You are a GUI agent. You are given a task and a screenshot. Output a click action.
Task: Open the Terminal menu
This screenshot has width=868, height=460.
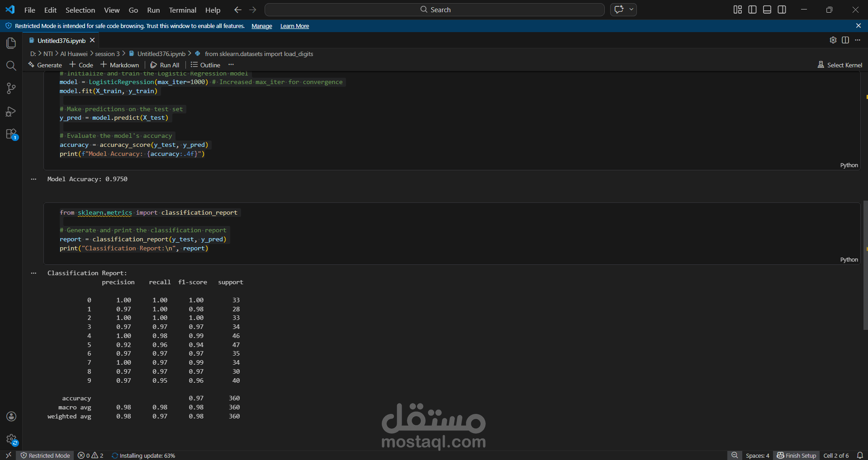pyautogui.click(x=183, y=10)
